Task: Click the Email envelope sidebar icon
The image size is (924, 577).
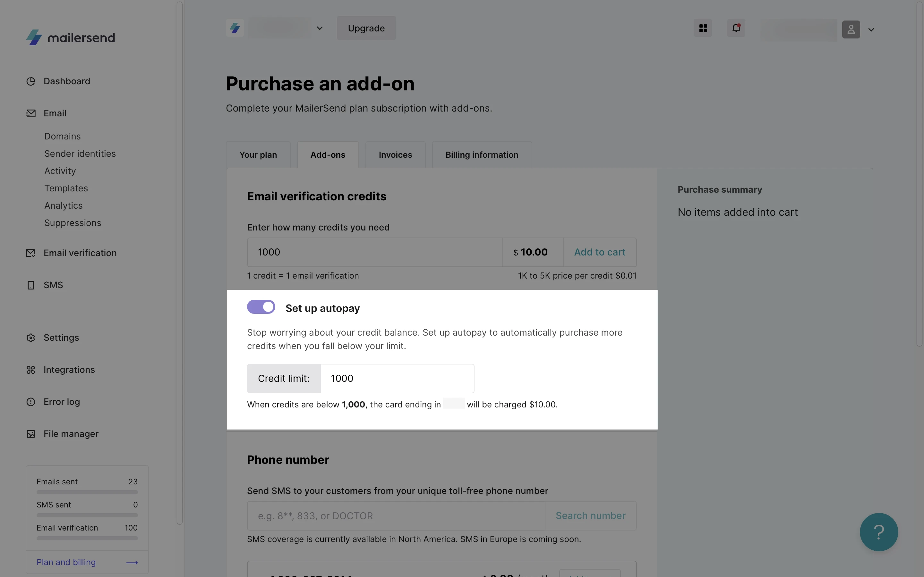Action: pyautogui.click(x=30, y=113)
